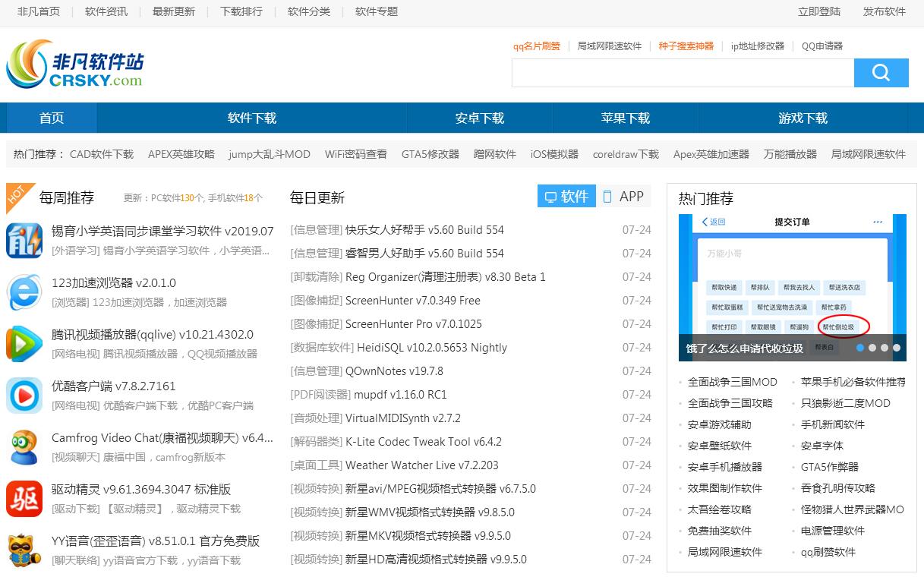924x577 pixels.
Task: Click the first carousel indicator dot
Action: click(x=860, y=348)
